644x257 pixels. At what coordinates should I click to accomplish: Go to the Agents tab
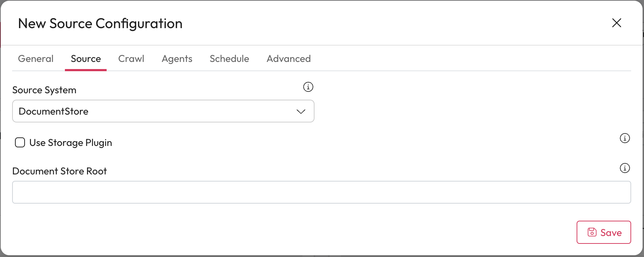pos(177,59)
